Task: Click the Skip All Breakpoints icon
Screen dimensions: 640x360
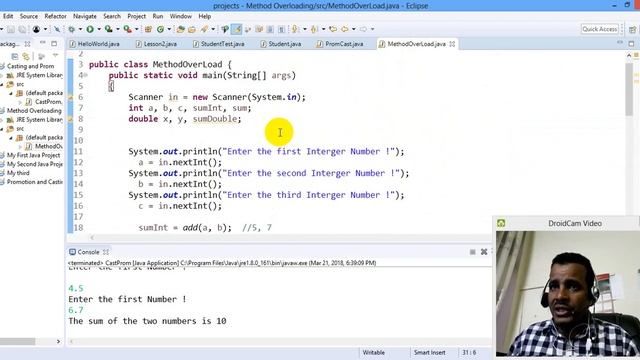Action: pyautogui.click(x=57, y=29)
